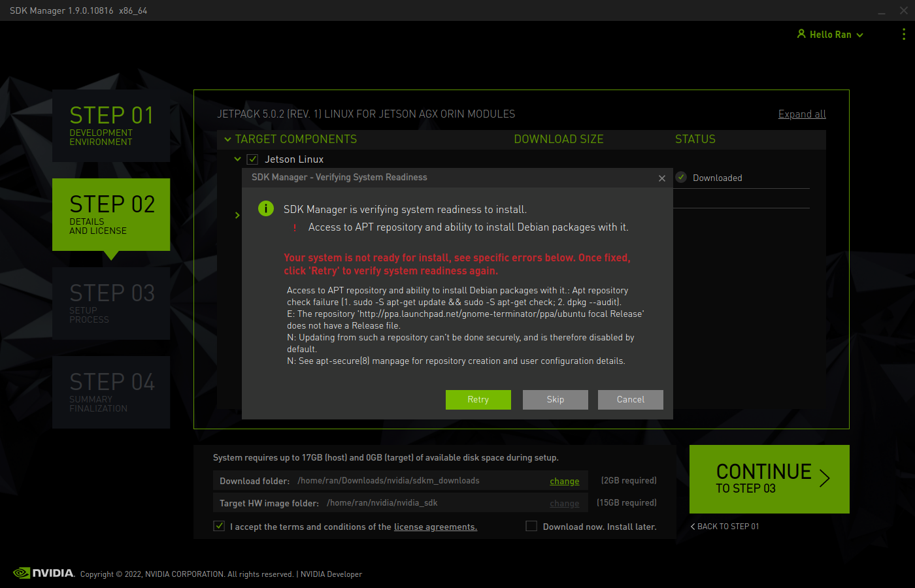Click the DOWNLOAD SIZE column header

559,139
